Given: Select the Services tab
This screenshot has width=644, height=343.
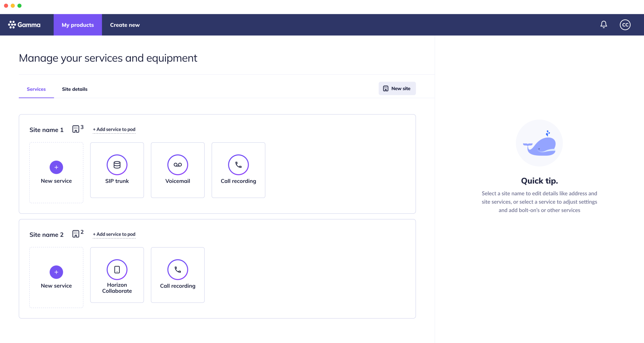Looking at the screenshot, I should tap(36, 89).
